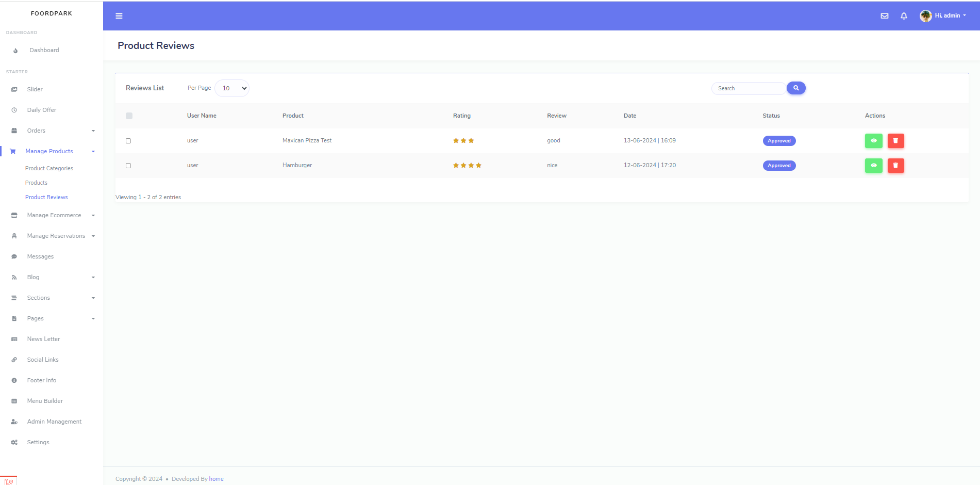
Task: Open the Hi, admin user dropdown
Action: click(943, 16)
